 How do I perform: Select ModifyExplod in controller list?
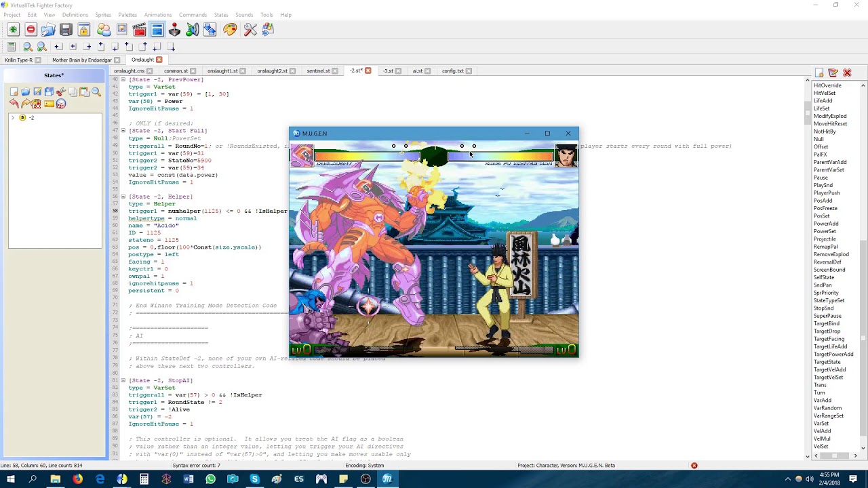click(x=830, y=116)
